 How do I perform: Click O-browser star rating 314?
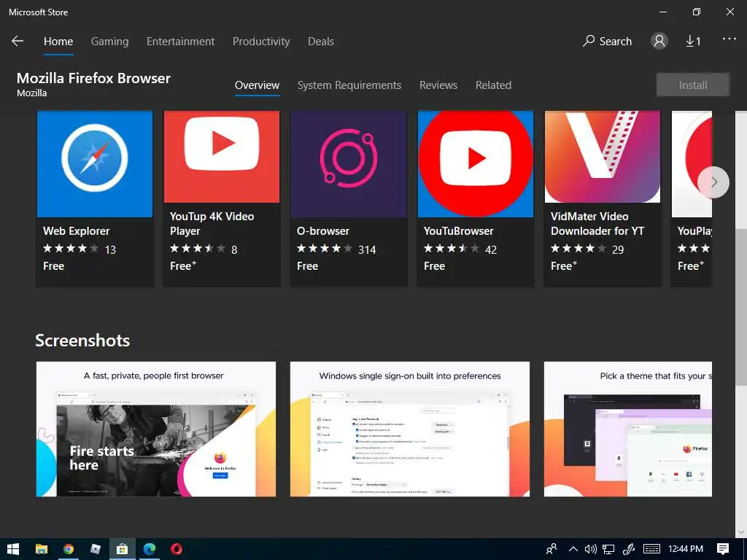(x=336, y=249)
